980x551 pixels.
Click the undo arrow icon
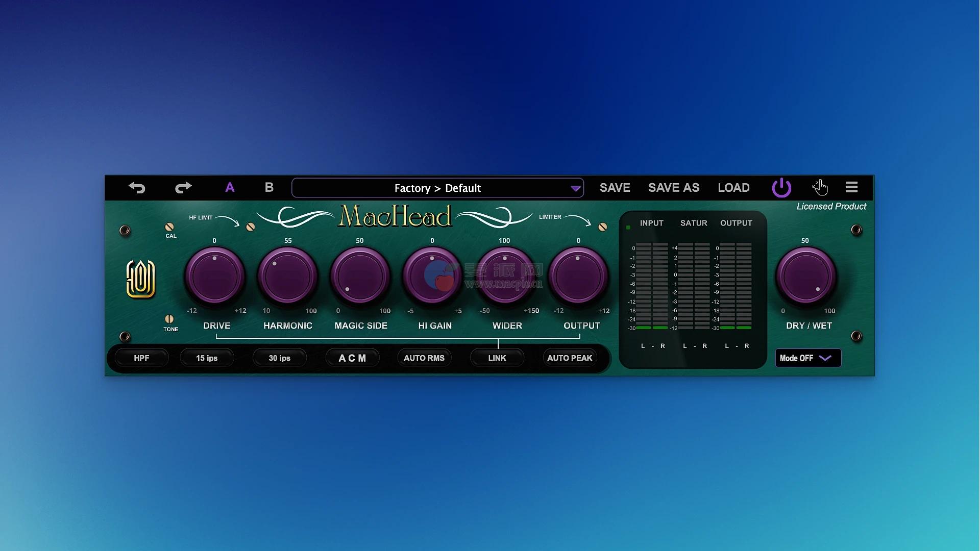click(137, 188)
